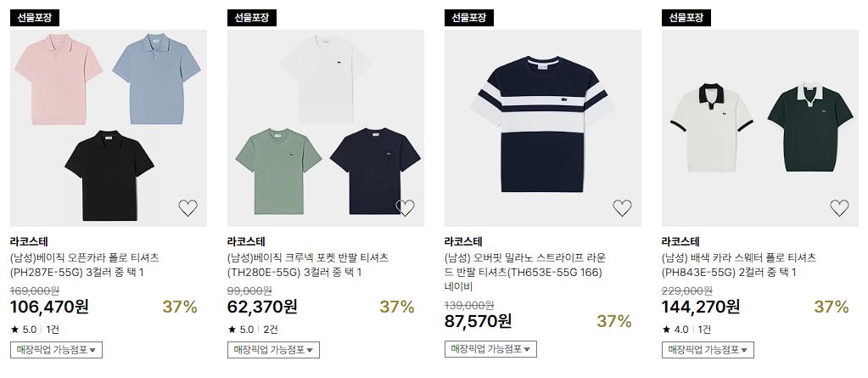
Task: Open store pickup list under 62,370원 item
Action: [x=273, y=350]
